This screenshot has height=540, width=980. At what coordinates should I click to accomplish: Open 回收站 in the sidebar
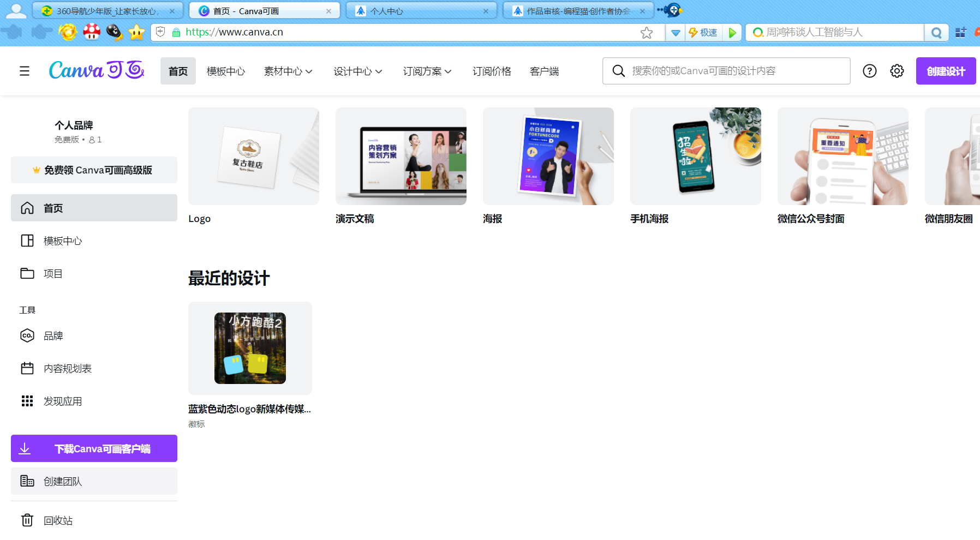tap(94, 520)
